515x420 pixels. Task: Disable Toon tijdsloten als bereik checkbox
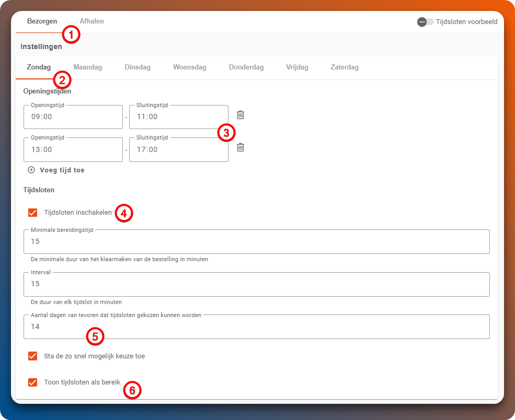(x=33, y=382)
